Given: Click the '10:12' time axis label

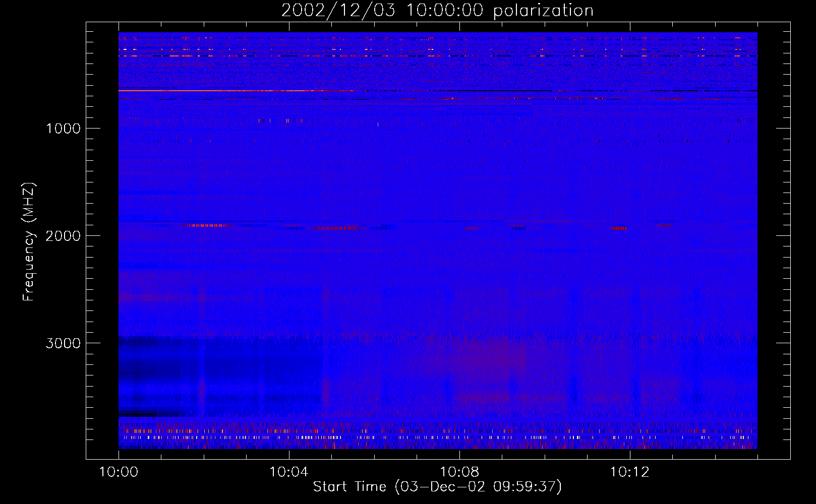Looking at the screenshot, I should pos(629,472).
